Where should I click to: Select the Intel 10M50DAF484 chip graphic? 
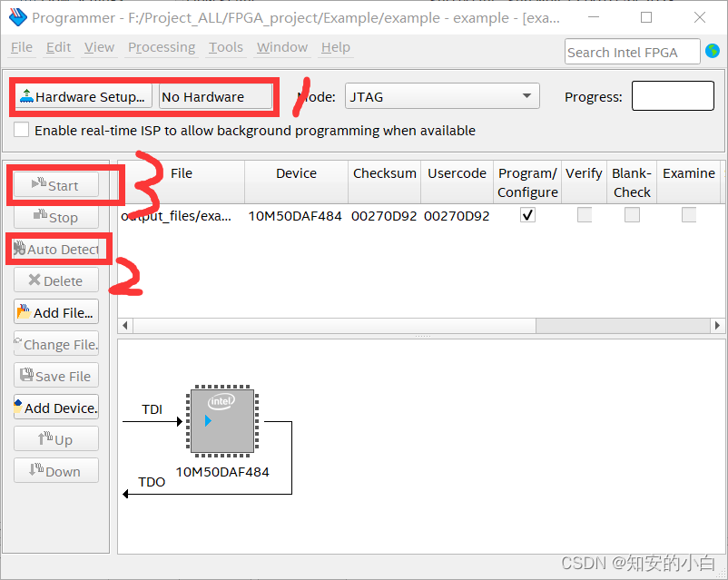pos(222,421)
